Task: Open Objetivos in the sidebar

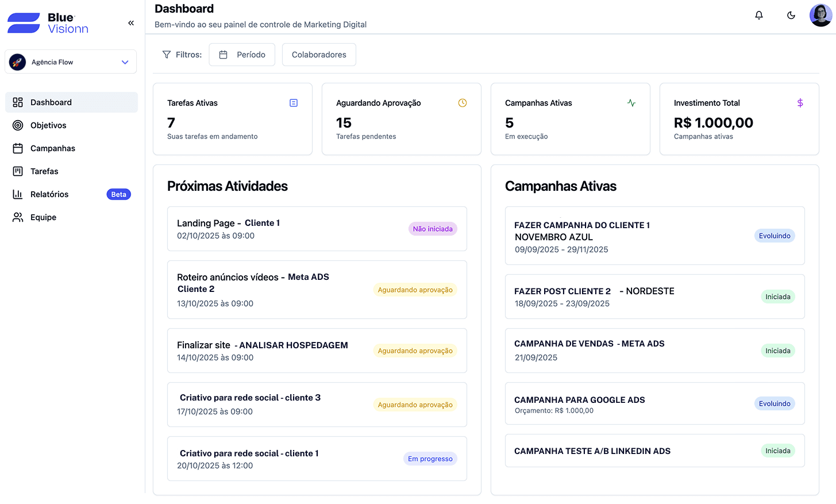Action: click(x=48, y=125)
